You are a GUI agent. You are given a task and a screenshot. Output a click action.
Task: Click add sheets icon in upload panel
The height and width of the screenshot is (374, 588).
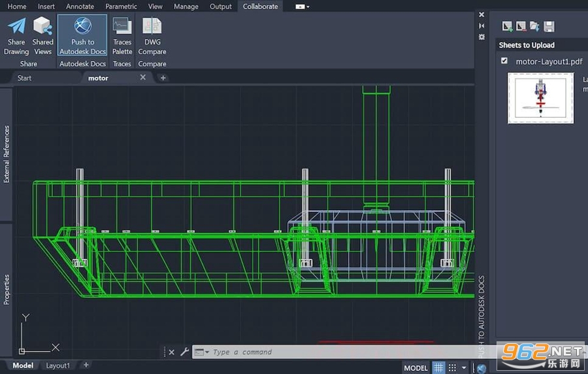point(507,26)
